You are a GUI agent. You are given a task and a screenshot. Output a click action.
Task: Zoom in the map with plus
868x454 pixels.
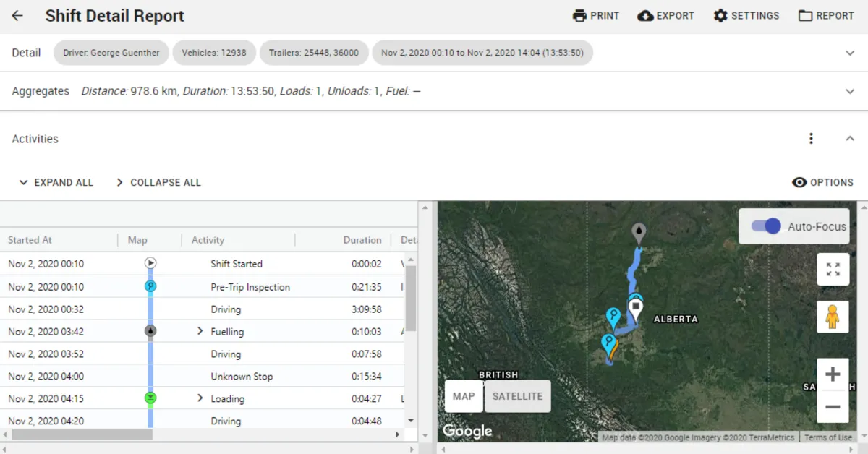coord(833,374)
